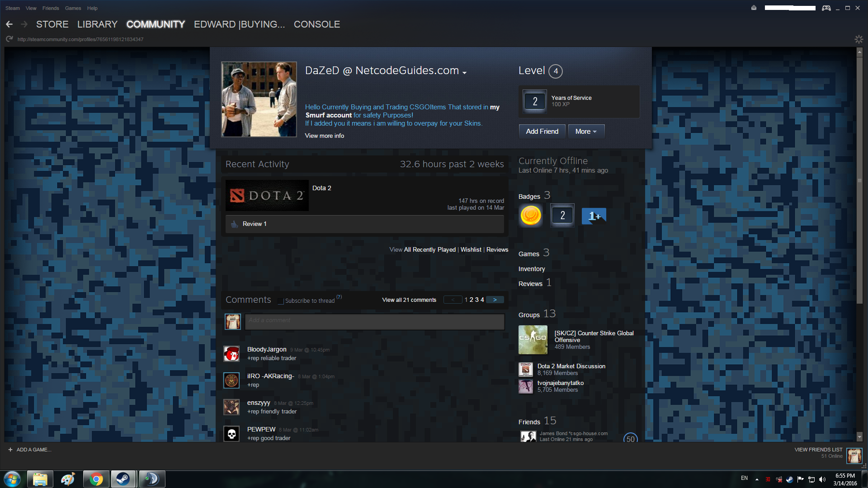
Task: Click the browser back arrow
Action: point(9,24)
